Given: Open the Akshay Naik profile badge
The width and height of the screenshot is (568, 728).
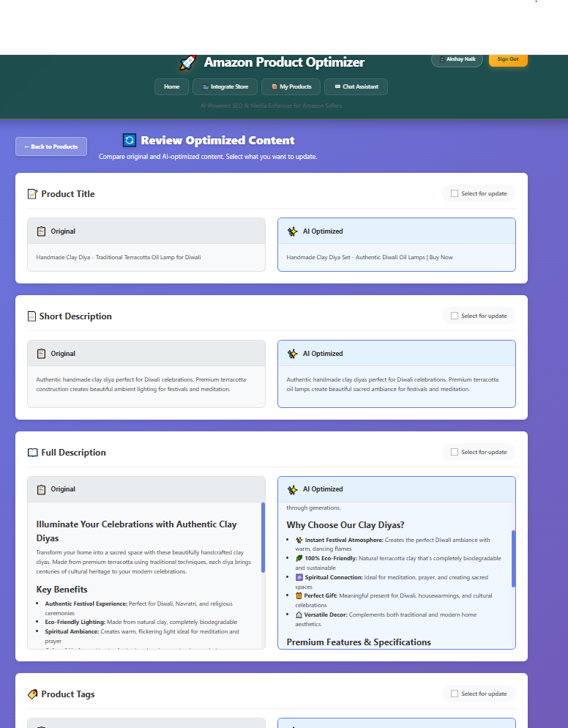Looking at the screenshot, I should (457, 59).
